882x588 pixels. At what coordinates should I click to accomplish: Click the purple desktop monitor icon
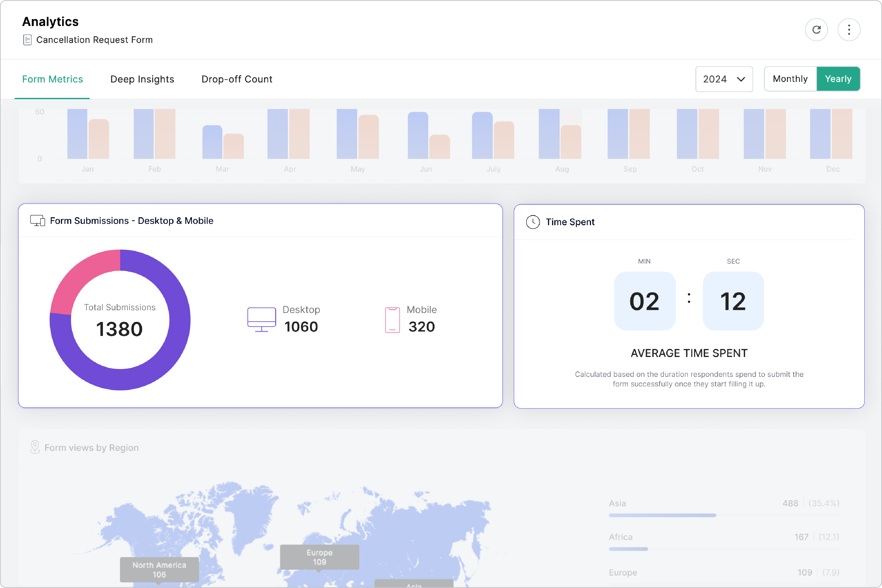pos(261,320)
